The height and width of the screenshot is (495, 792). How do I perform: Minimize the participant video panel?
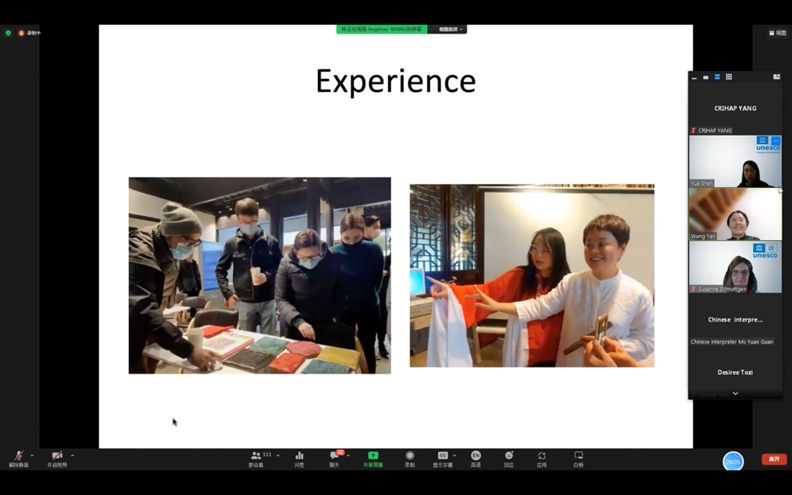click(x=695, y=77)
